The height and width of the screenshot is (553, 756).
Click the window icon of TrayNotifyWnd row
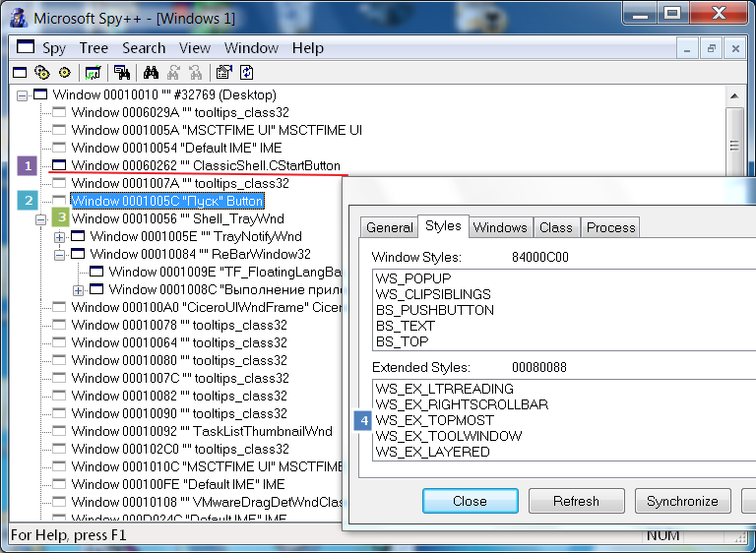pos(78,236)
